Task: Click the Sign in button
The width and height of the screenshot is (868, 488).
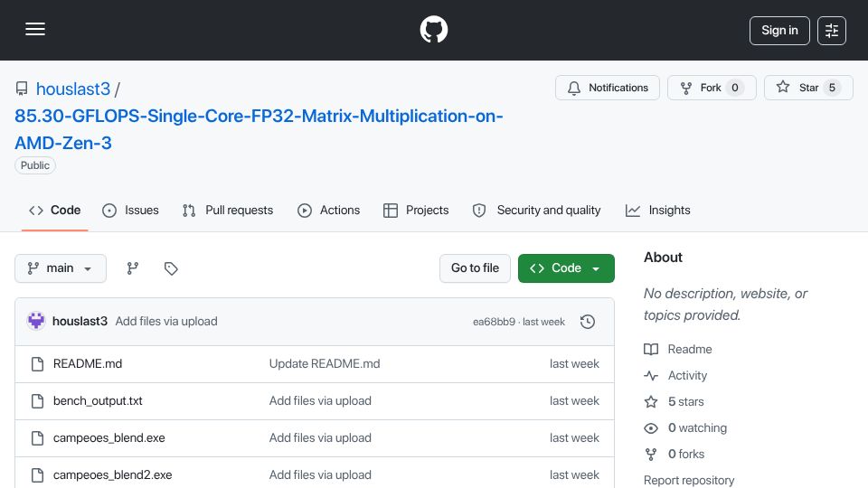Action: [779, 31]
